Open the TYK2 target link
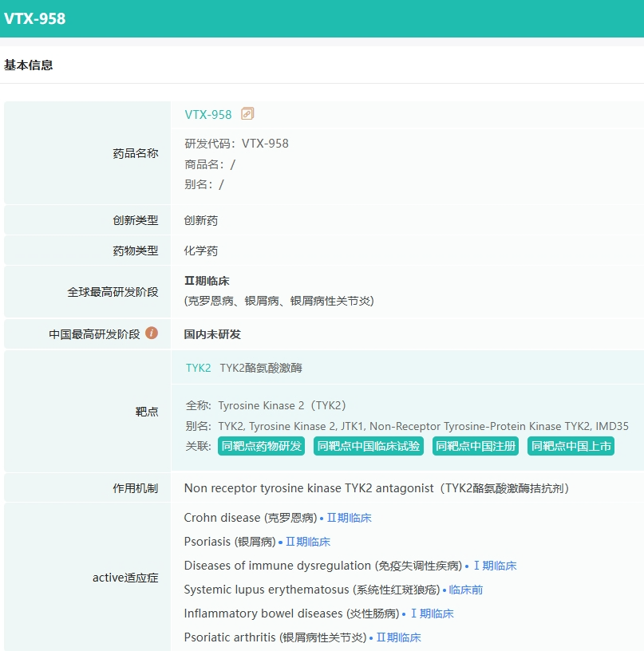 pos(199,368)
